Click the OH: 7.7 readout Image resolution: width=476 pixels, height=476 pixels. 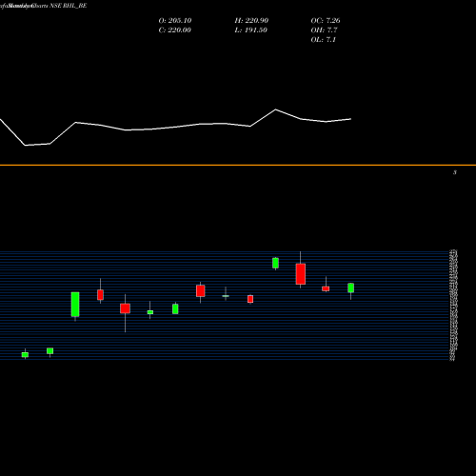(324, 30)
